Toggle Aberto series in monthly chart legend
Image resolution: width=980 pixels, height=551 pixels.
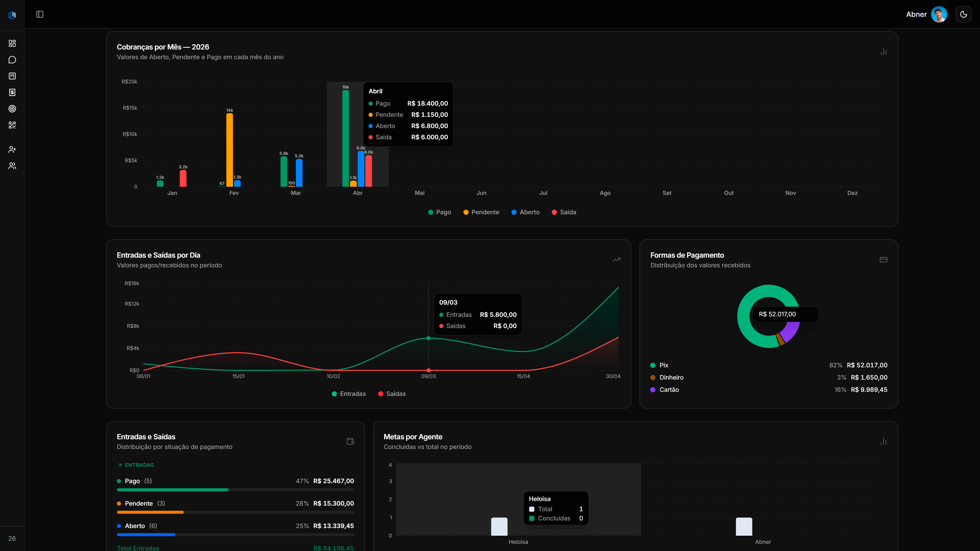pyautogui.click(x=525, y=212)
